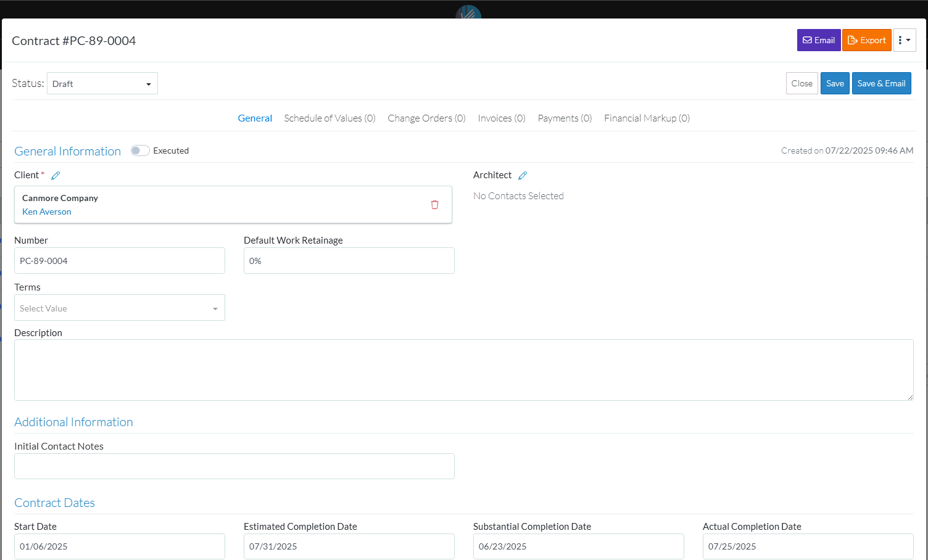Click the Close button
Screen dimensions: 928x560
802,83
